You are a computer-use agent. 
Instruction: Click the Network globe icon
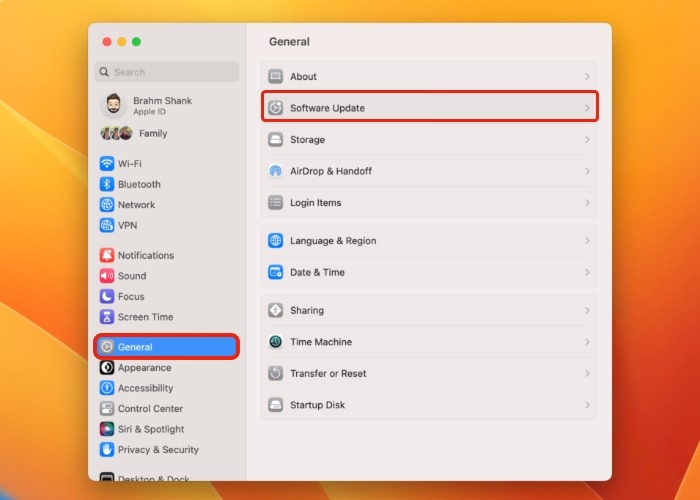pyautogui.click(x=107, y=204)
